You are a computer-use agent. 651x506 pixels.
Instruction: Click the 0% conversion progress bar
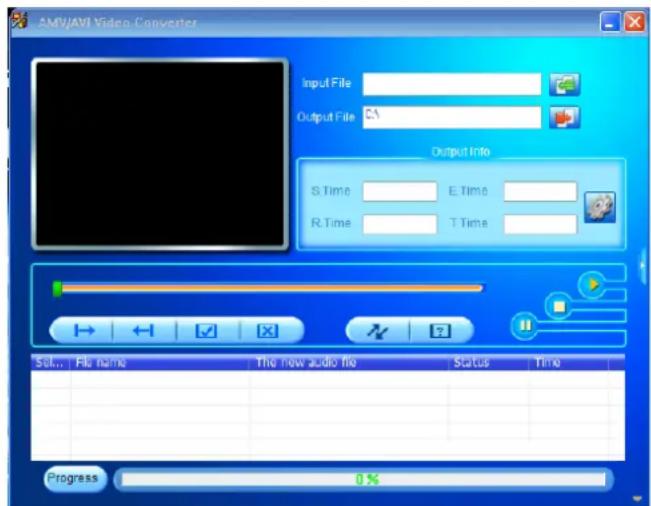[x=363, y=479]
